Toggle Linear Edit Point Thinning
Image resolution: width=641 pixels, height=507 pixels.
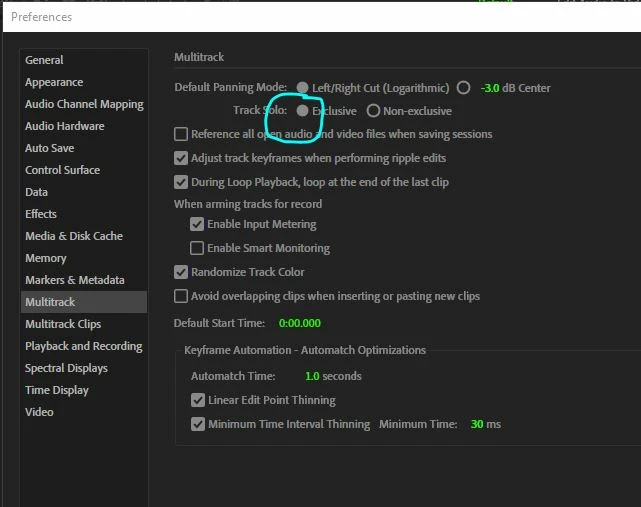click(198, 400)
